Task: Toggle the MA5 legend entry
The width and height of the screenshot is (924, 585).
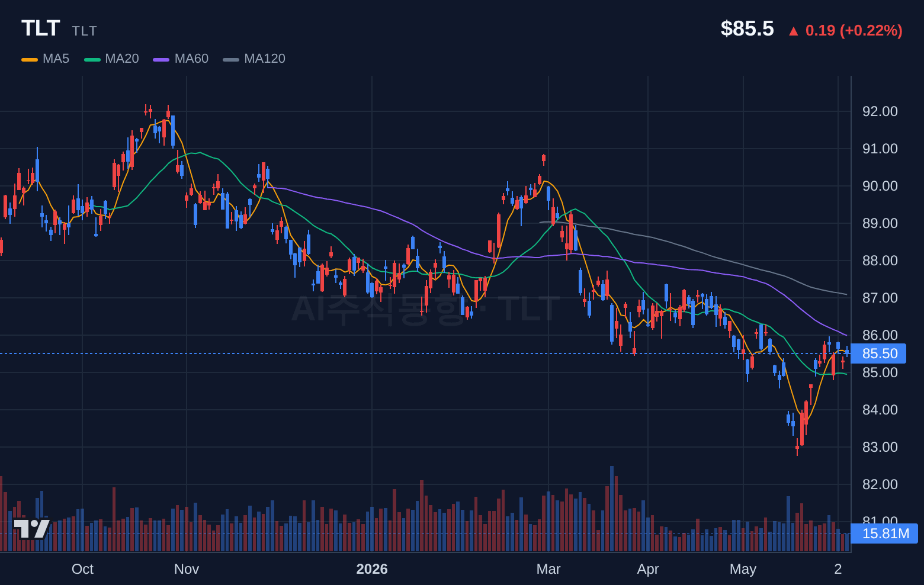Action: coord(46,59)
